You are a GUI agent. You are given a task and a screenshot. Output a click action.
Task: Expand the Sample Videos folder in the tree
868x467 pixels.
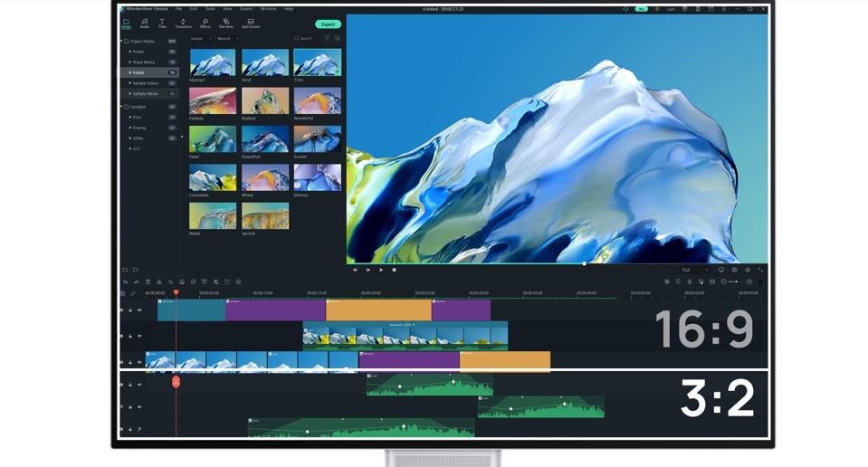130,83
